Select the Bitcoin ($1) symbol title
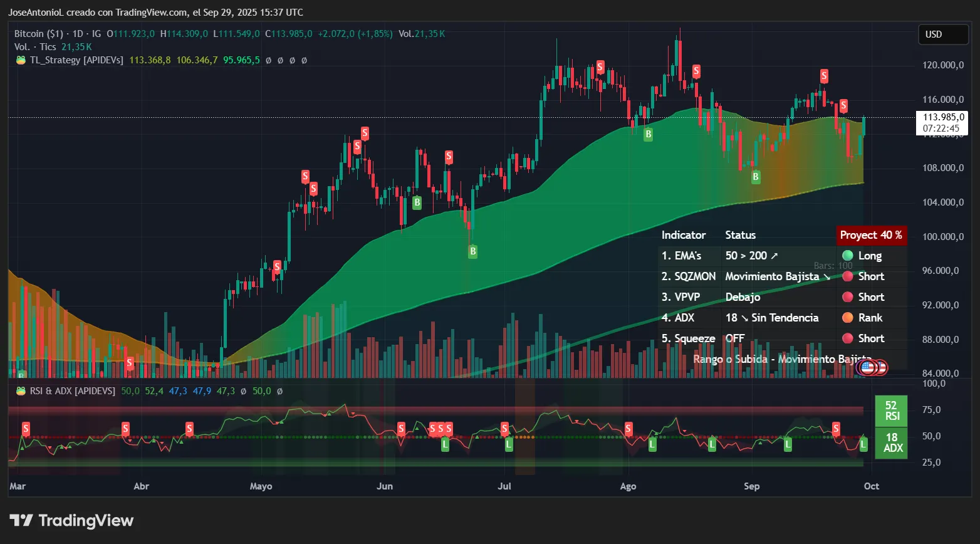The height and width of the screenshot is (544, 980). pos(38,34)
